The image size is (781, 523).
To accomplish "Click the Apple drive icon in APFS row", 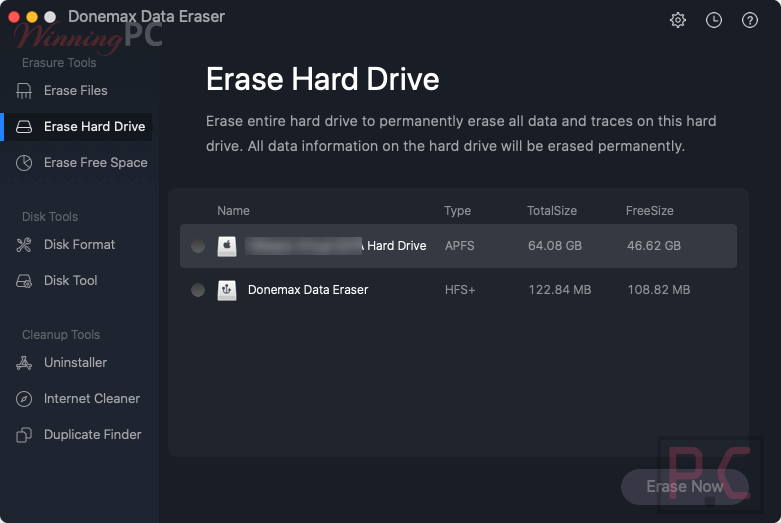I will click(x=227, y=246).
